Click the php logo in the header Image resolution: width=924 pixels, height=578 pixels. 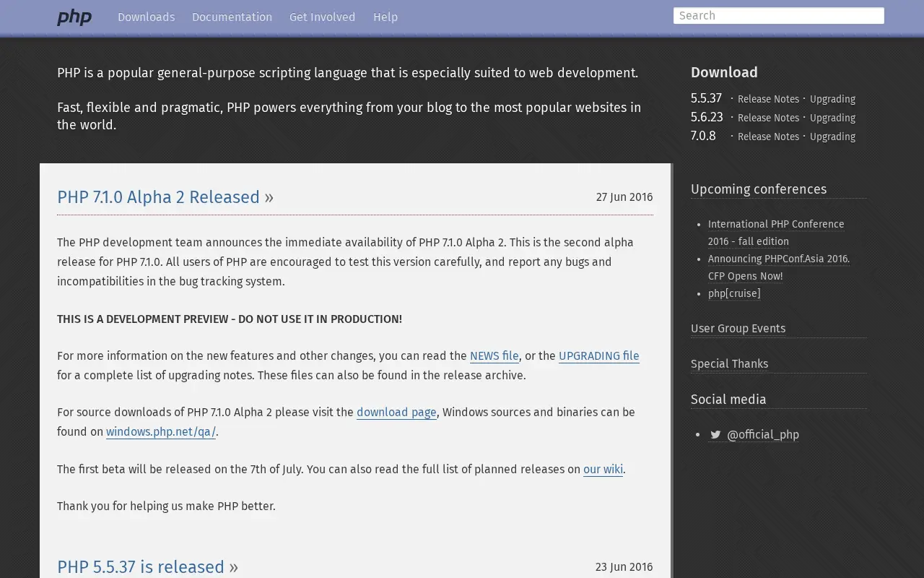pos(74,17)
